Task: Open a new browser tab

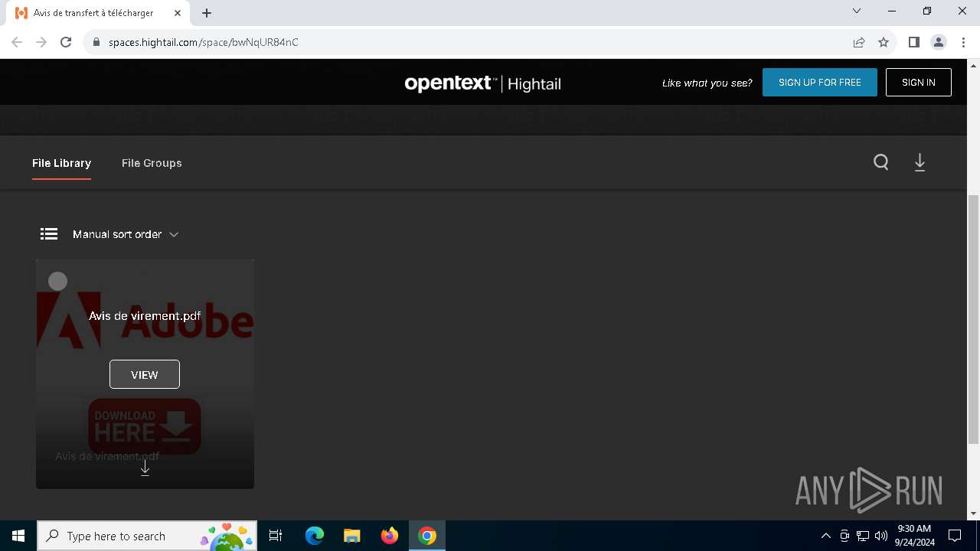Action: (207, 13)
